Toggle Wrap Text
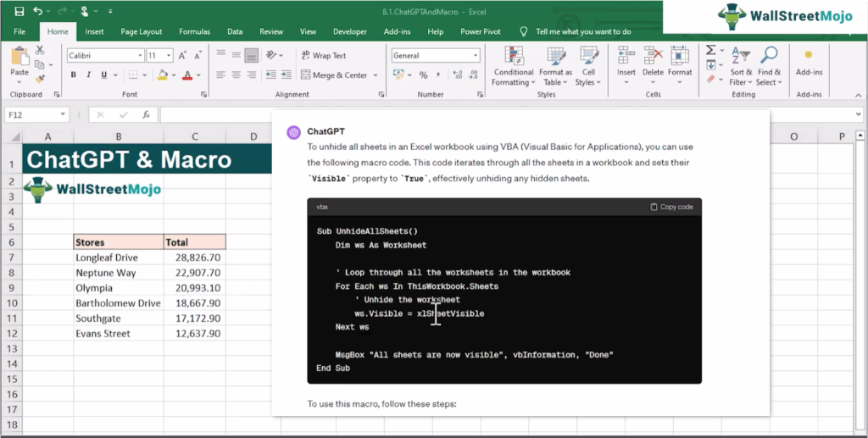The width and height of the screenshot is (868, 438). [324, 55]
